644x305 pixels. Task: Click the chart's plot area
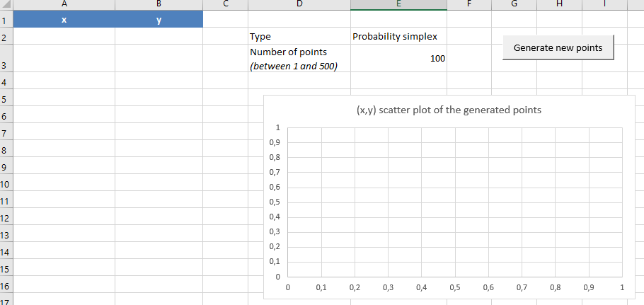click(x=454, y=202)
